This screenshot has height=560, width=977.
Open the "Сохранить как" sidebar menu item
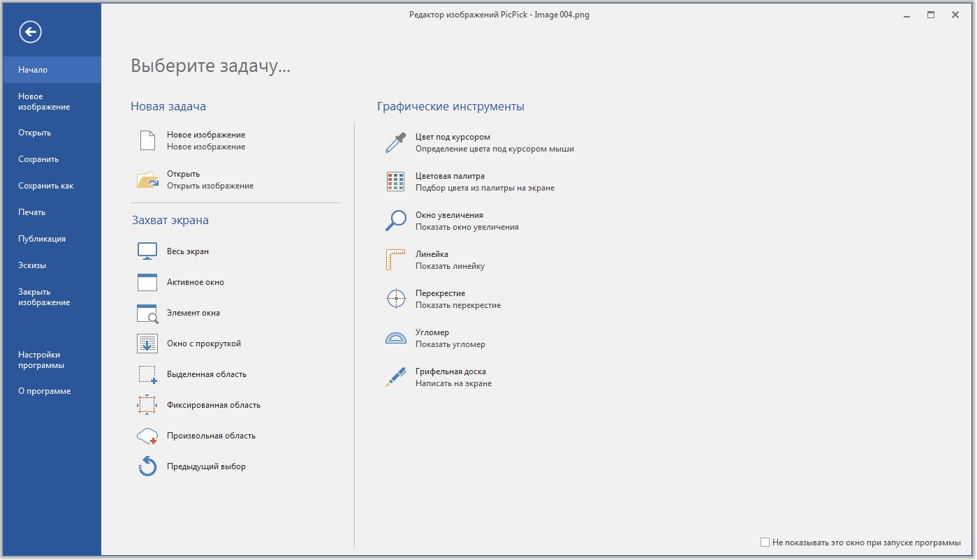45,186
